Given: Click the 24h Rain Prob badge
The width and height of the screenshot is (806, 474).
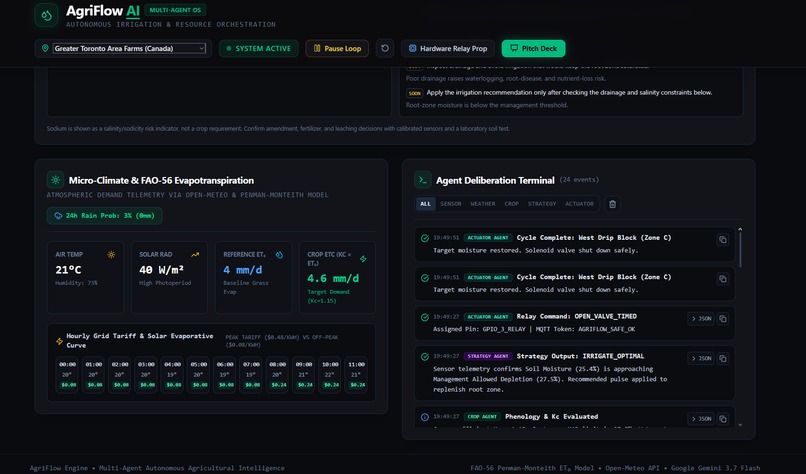Looking at the screenshot, I should 105,215.
